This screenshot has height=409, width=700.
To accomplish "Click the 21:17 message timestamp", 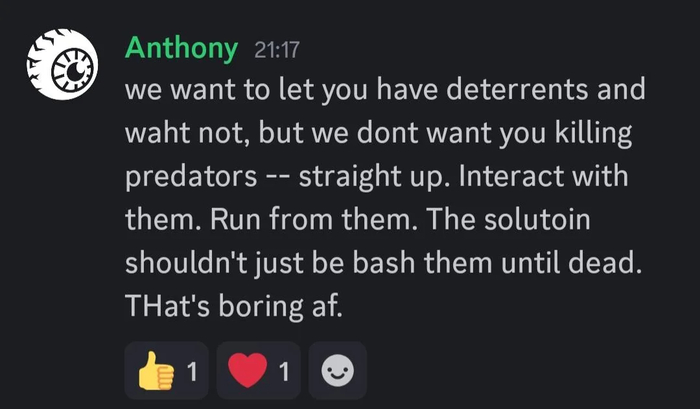I will [277, 49].
